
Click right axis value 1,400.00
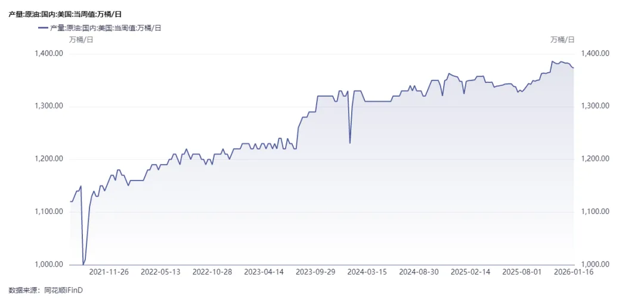(595, 54)
